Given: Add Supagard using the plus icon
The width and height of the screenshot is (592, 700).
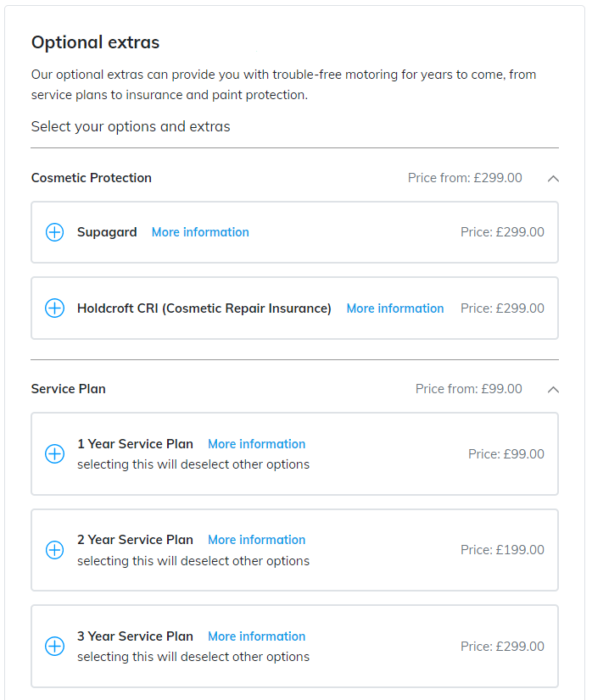Looking at the screenshot, I should click(x=54, y=232).
